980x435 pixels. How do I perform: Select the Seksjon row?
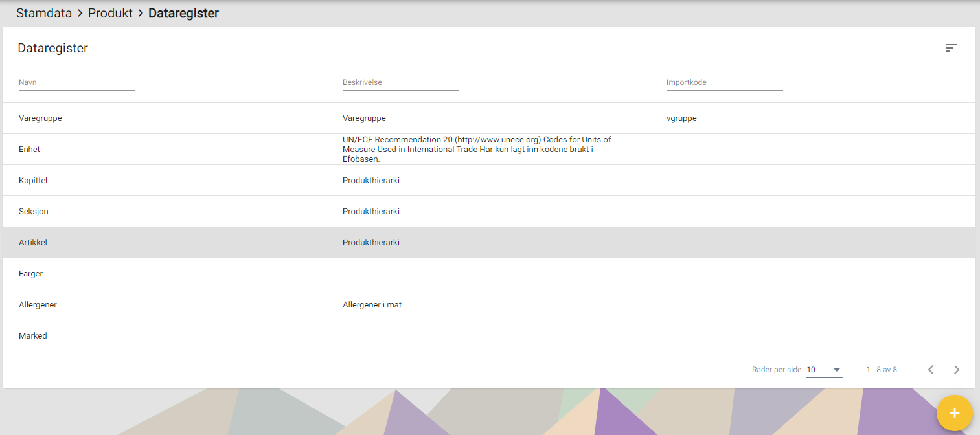[x=34, y=212]
